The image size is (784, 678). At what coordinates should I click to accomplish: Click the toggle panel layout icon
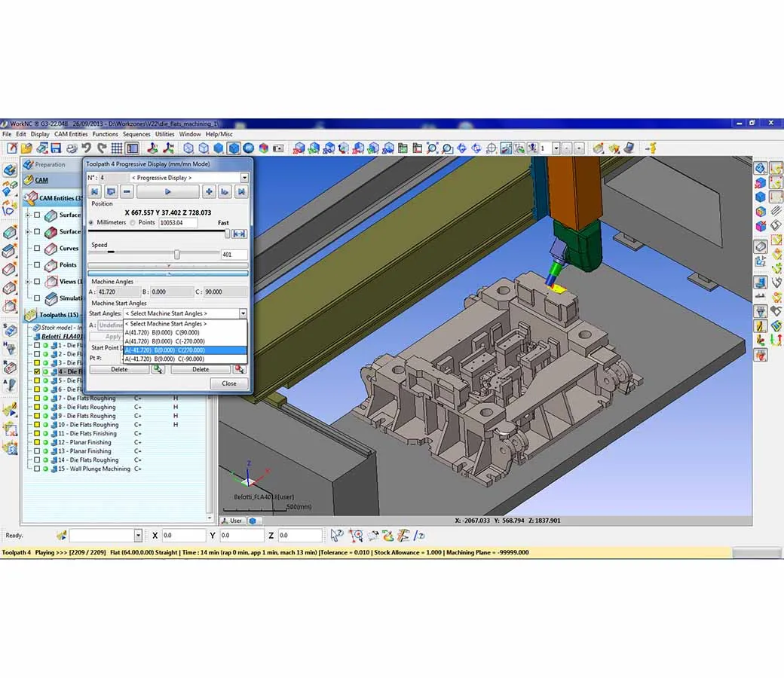[x=132, y=148]
